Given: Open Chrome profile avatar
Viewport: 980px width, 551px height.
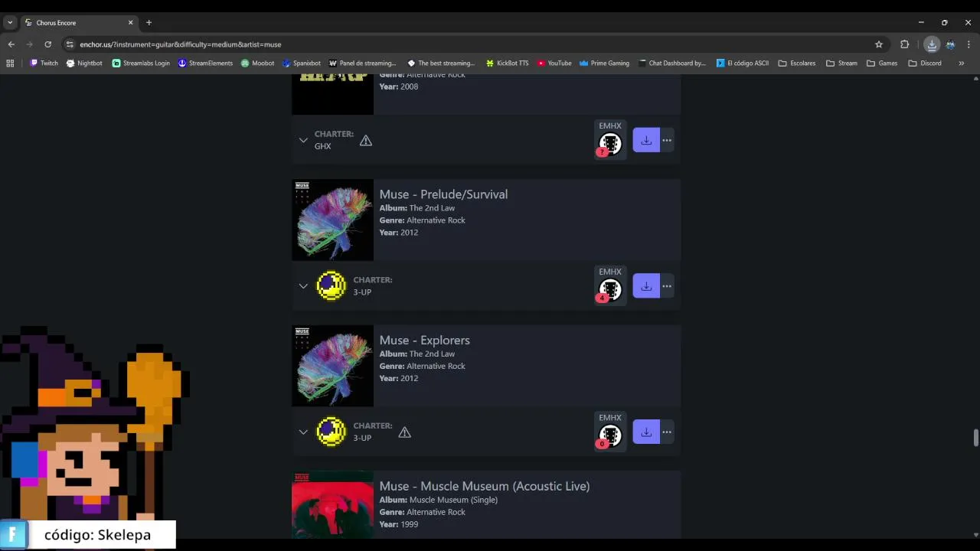Looking at the screenshot, I should tap(950, 44).
